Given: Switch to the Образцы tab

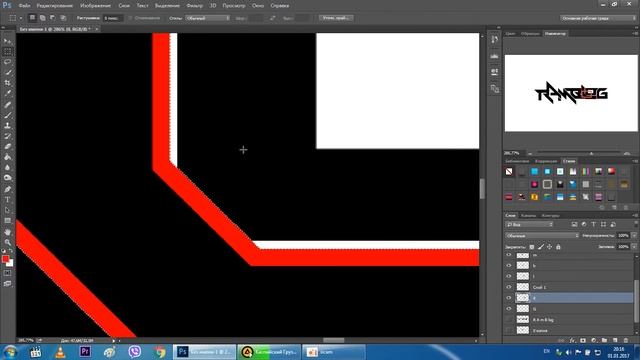Looking at the screenshot, I should (530, 33).
